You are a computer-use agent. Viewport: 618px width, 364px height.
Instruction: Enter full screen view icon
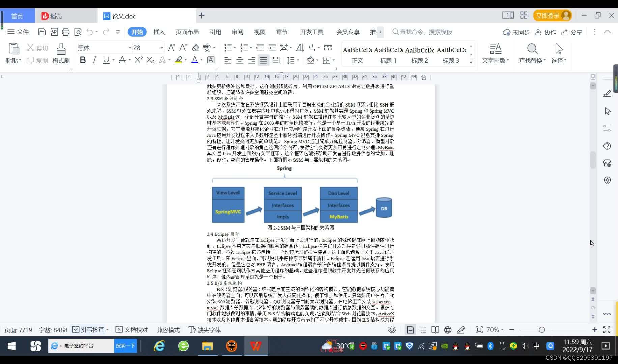click(x=607, y=330)
